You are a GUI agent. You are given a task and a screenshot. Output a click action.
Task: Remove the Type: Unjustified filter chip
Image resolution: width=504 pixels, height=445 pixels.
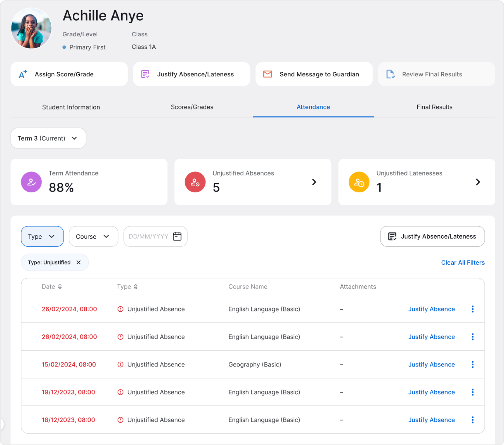tap(78, 262)
